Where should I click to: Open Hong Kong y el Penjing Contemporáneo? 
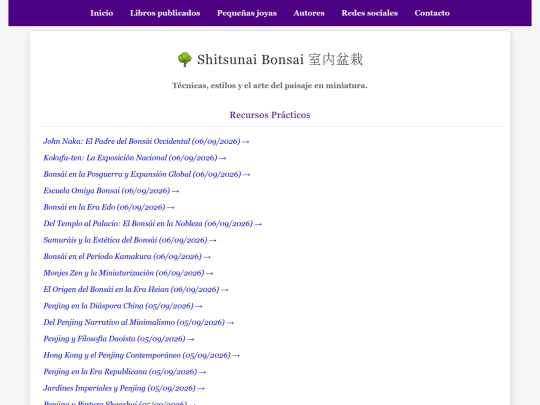click(x=142, y=355)
